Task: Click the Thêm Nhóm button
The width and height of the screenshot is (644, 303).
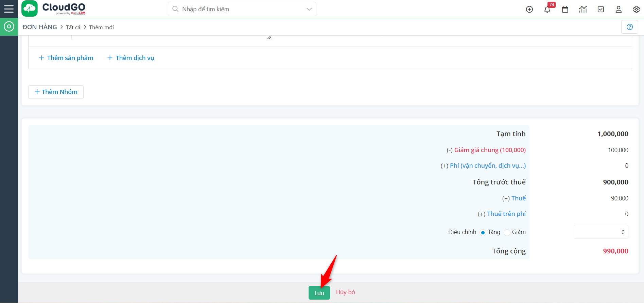Action: tap(56, 92)
